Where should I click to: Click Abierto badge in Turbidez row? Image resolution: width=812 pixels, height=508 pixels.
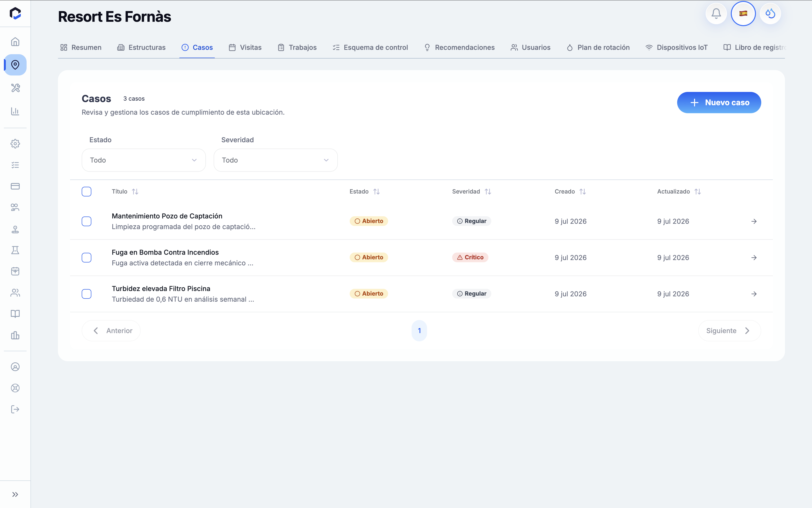(369, 294)
